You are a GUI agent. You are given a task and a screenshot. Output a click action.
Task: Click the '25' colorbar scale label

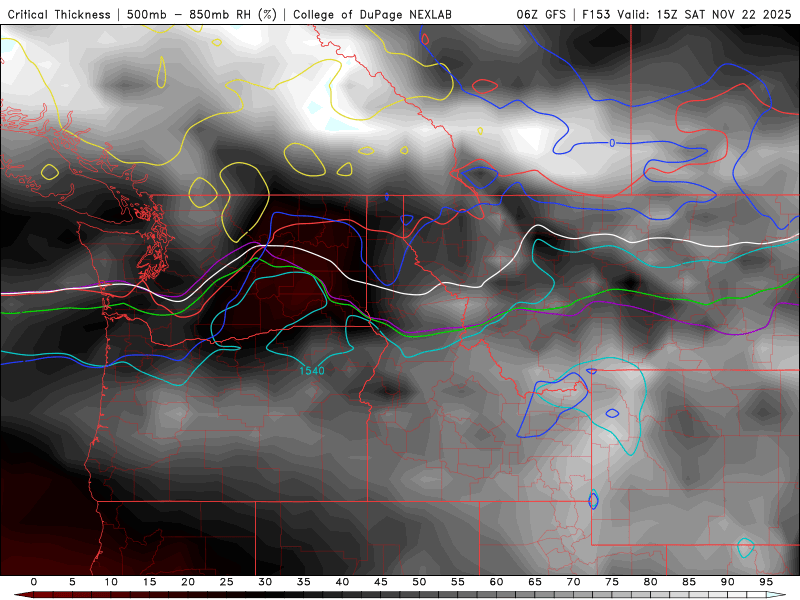(x=227, y=582)
